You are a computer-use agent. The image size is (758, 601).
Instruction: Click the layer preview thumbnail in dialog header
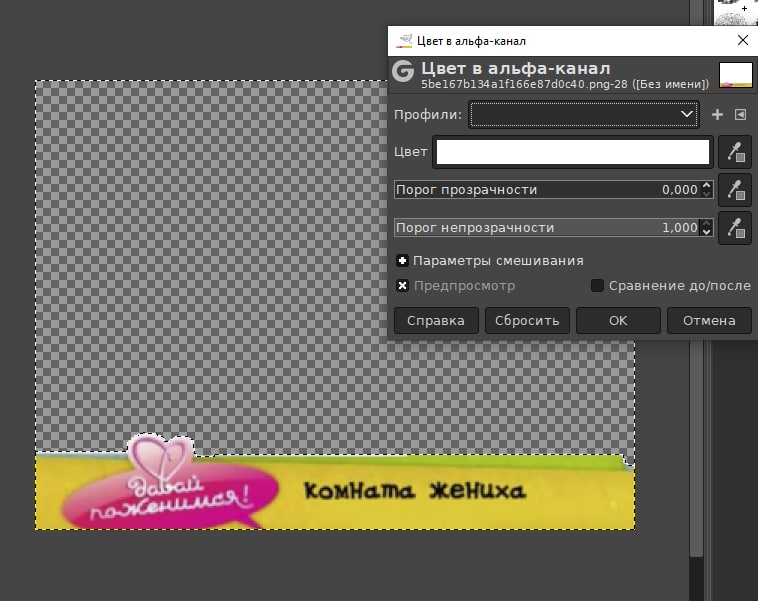tap(736, 75)
